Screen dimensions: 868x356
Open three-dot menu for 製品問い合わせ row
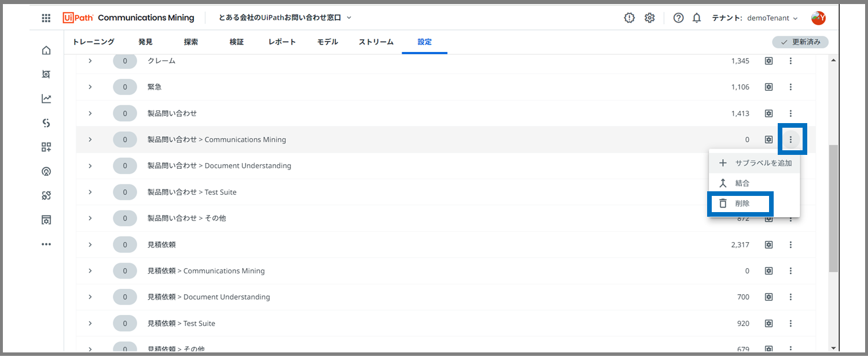pos(790,113)
